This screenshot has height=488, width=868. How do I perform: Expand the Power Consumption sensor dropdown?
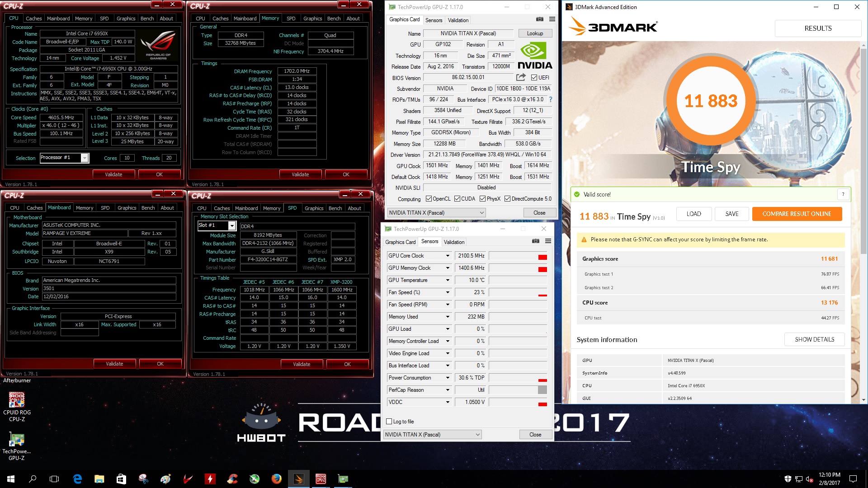click(x=448, y=378)
